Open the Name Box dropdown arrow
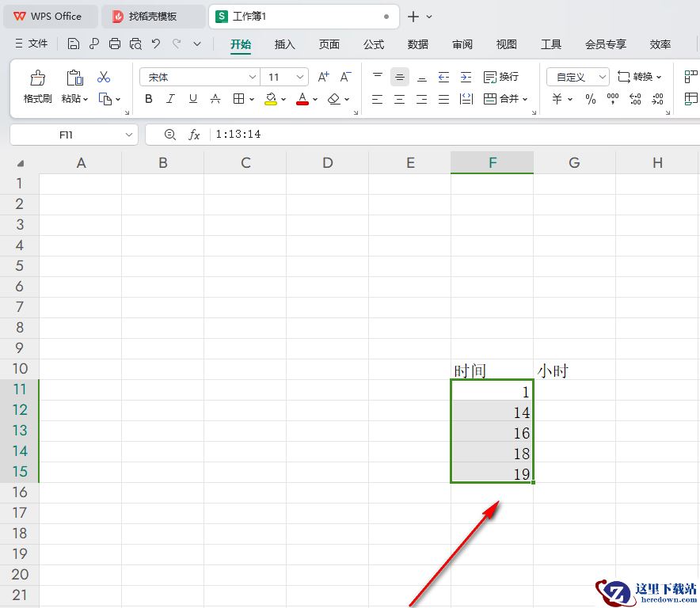 click(x=128, y=135)
